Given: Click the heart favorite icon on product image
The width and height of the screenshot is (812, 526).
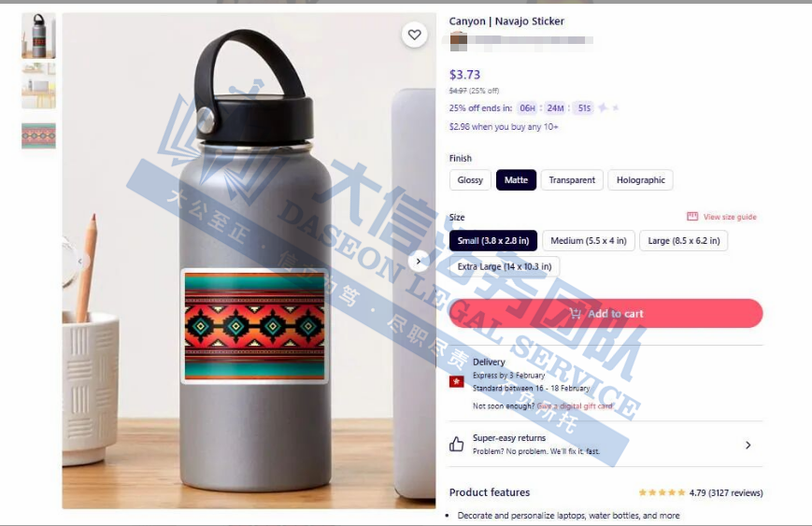Looking at the screenshot, I should 414,35.
